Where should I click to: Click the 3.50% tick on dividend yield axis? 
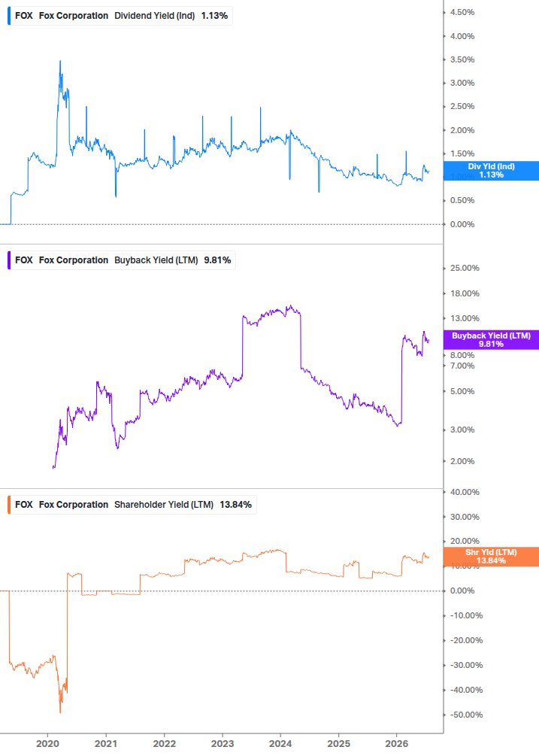(x=462, y=59)
